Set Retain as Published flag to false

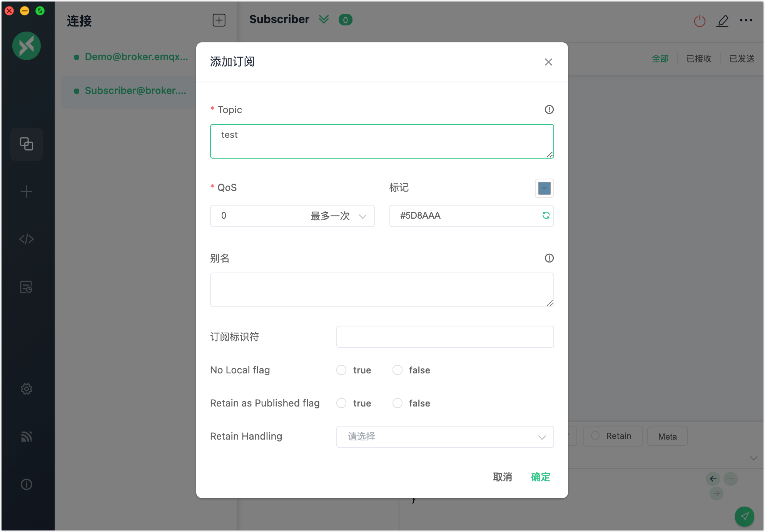pyautogui.click(x=398, y=403)
